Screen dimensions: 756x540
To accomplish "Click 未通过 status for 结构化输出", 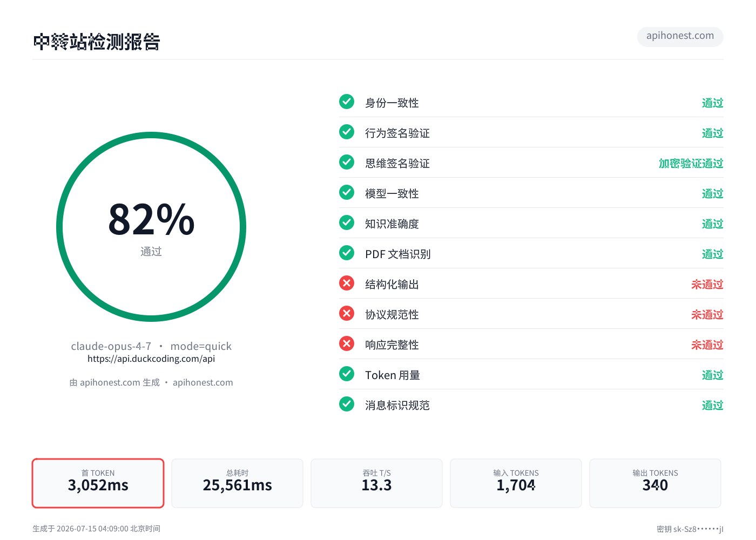I will [x=707, y=284].
